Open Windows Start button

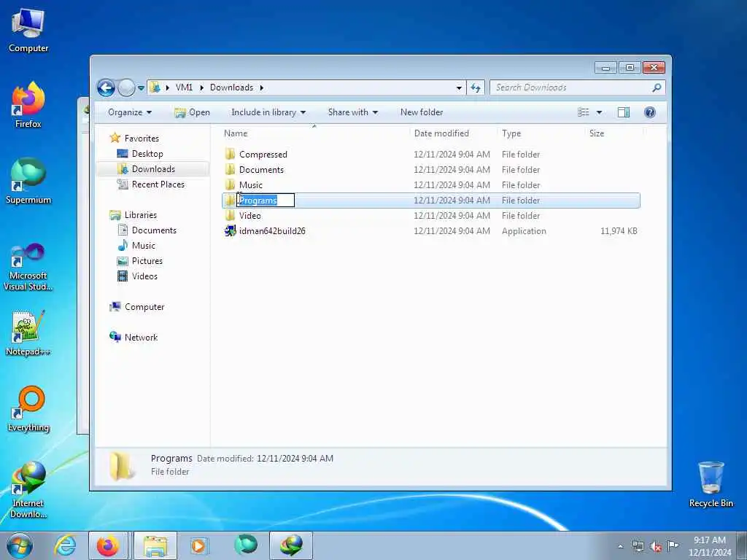pyautogui.click(x=20, y=545)
